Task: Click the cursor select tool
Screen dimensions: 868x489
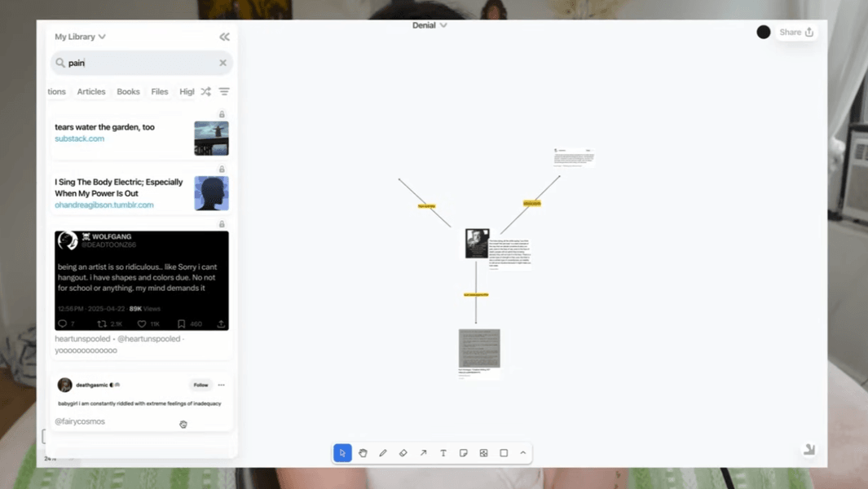Action: [x=342, y=453]
